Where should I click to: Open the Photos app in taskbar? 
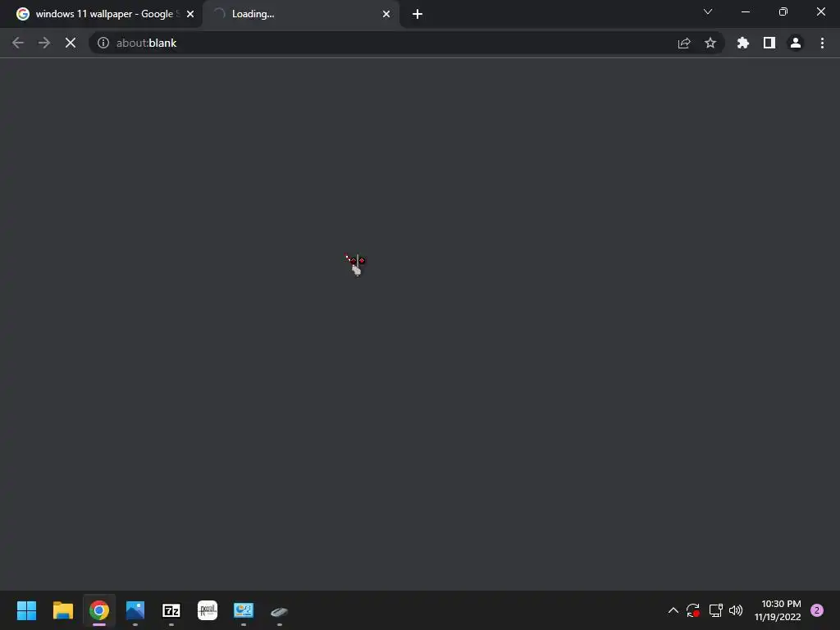(135, 610)
